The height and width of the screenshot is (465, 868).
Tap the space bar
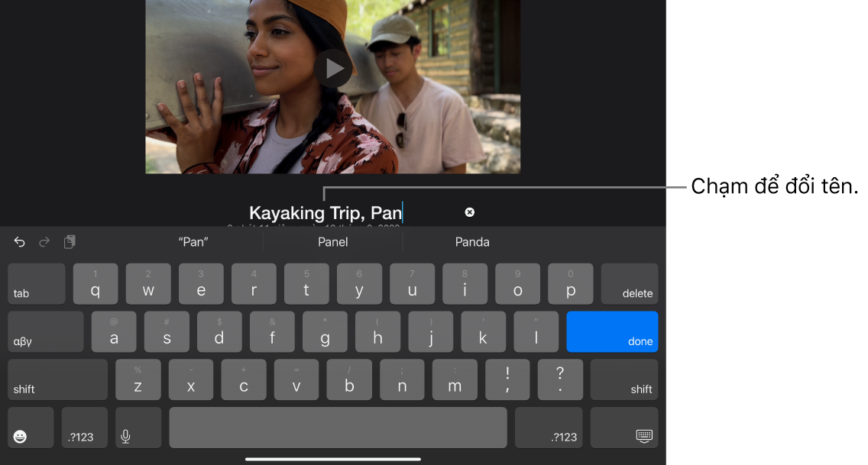click(x=338, y=428)
